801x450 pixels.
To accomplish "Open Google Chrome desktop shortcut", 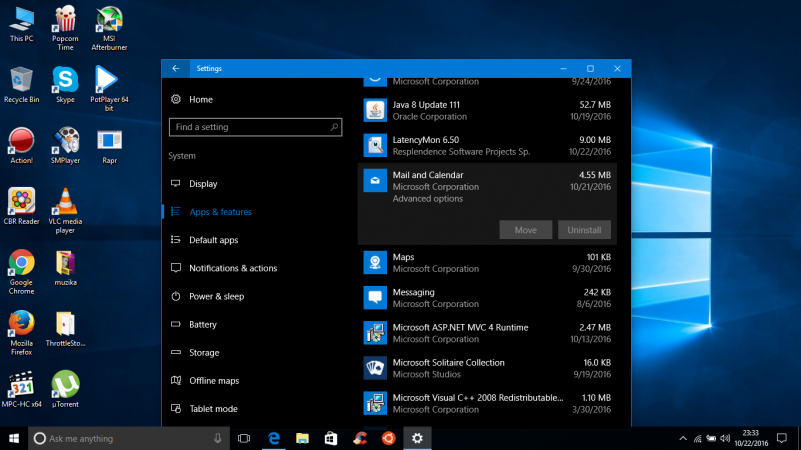I will [x=21, y=272].
